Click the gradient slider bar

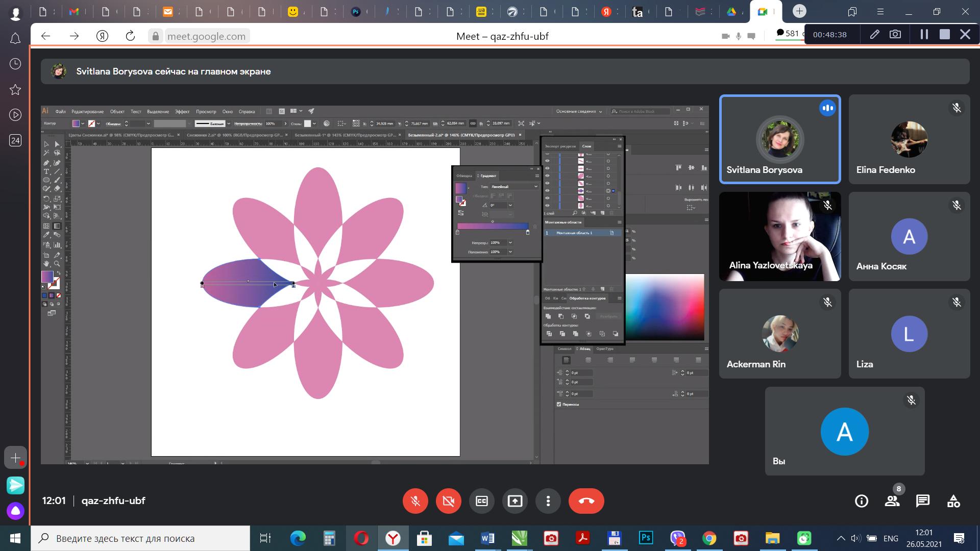493,226
